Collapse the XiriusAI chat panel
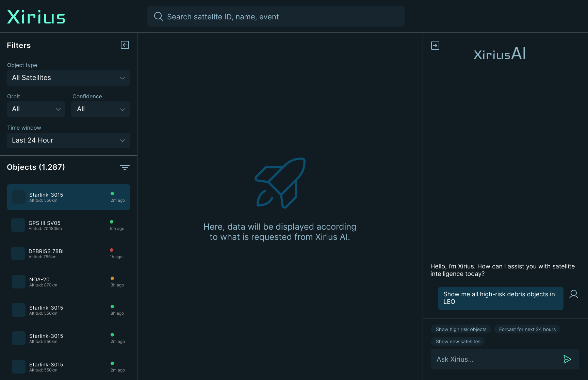588x380 pixels. pos(435,46)
